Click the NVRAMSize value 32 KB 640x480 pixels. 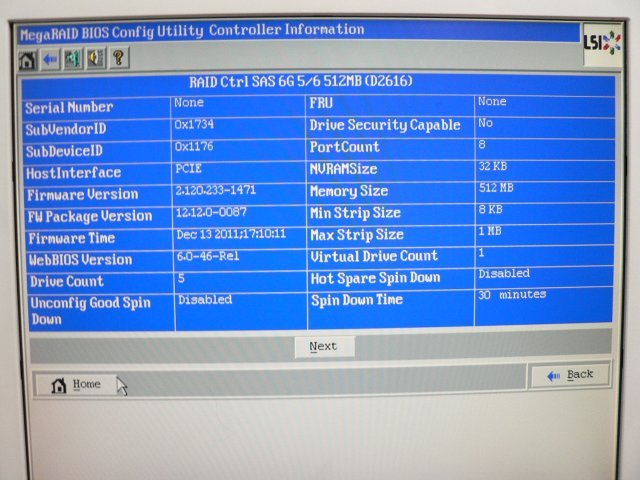pyautogui.click(x=493, y=166)
